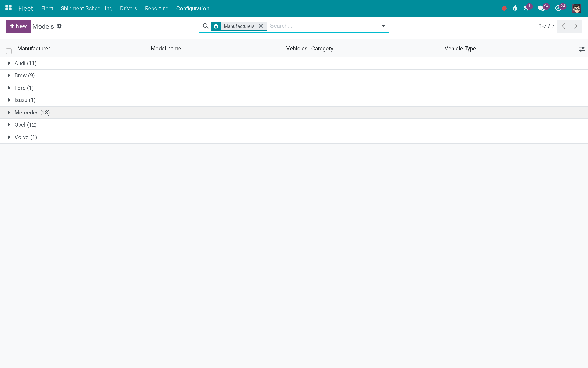588x368 pixels.
Task: Open the Configuration menu
Action: pos(193,8)
